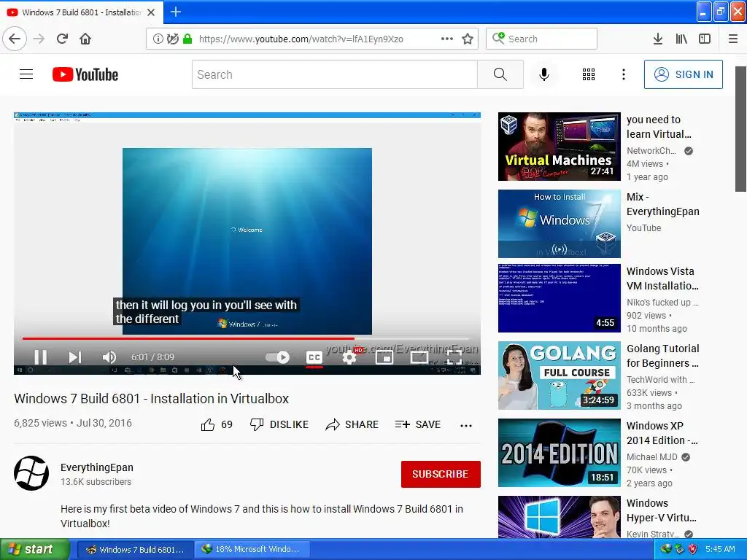
Task: Open the Windows XP 2014 Edition thumbnail
Action: tap(560, 453)
